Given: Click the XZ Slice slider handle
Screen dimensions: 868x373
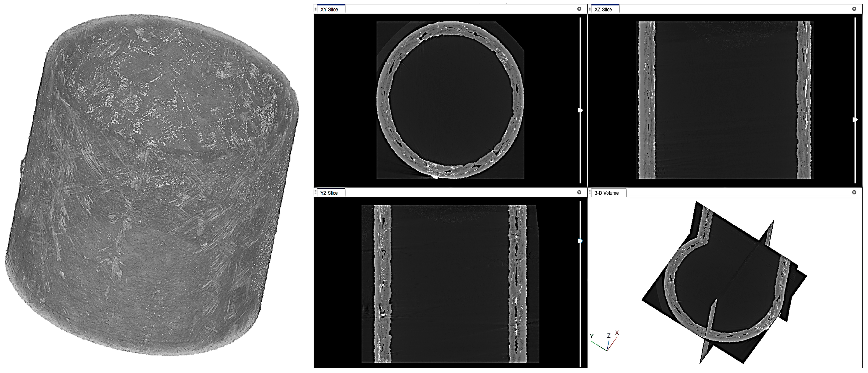Looking at the screenshot, I should (855, 119).
